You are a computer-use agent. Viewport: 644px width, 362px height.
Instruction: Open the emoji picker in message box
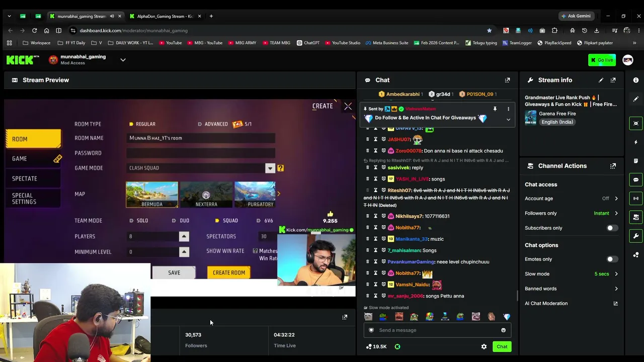pyautogui.click(x=503, y=330)
